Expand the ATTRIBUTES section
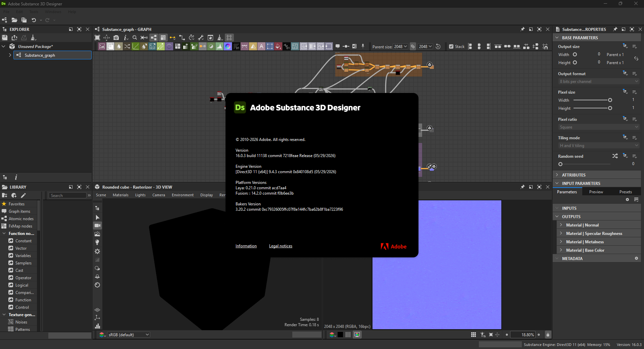The height and width of the screenshot is (349, 644). [557, 175]
